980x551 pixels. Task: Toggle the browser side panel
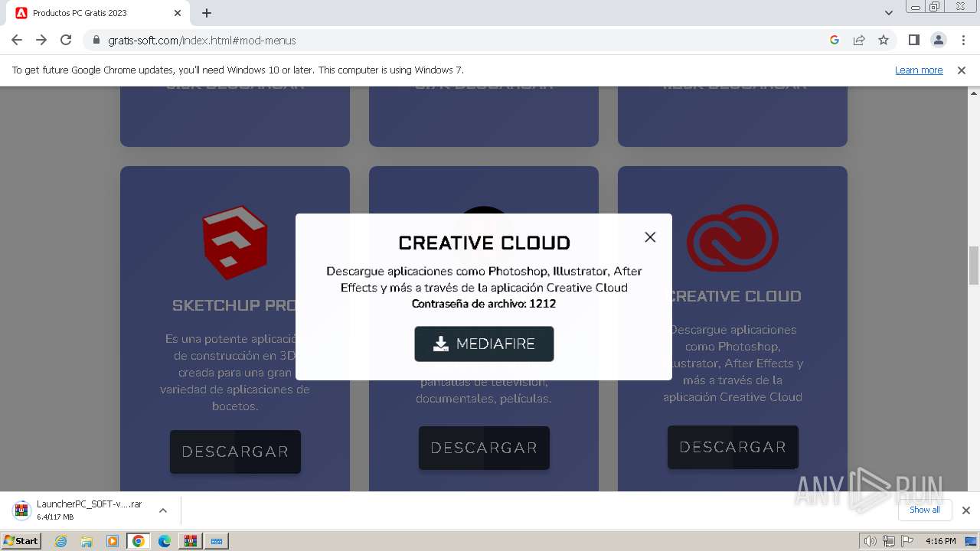tap(913, 40)
